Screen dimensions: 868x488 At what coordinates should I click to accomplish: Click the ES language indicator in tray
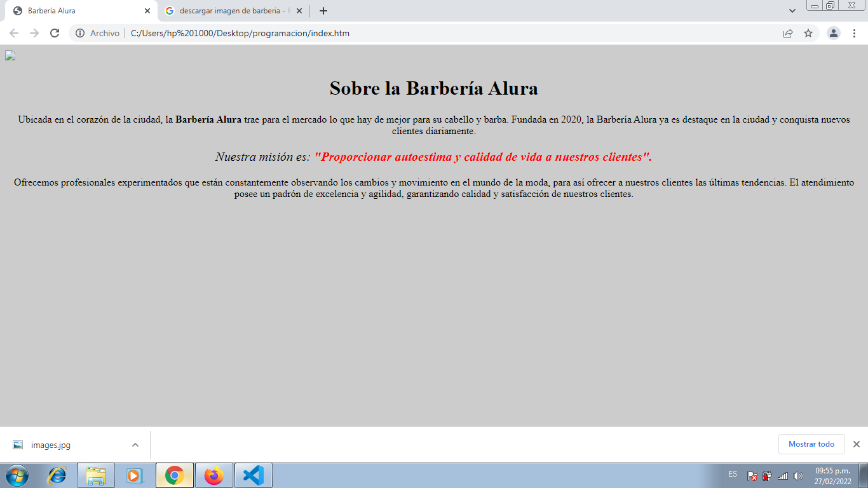[733, 474]
